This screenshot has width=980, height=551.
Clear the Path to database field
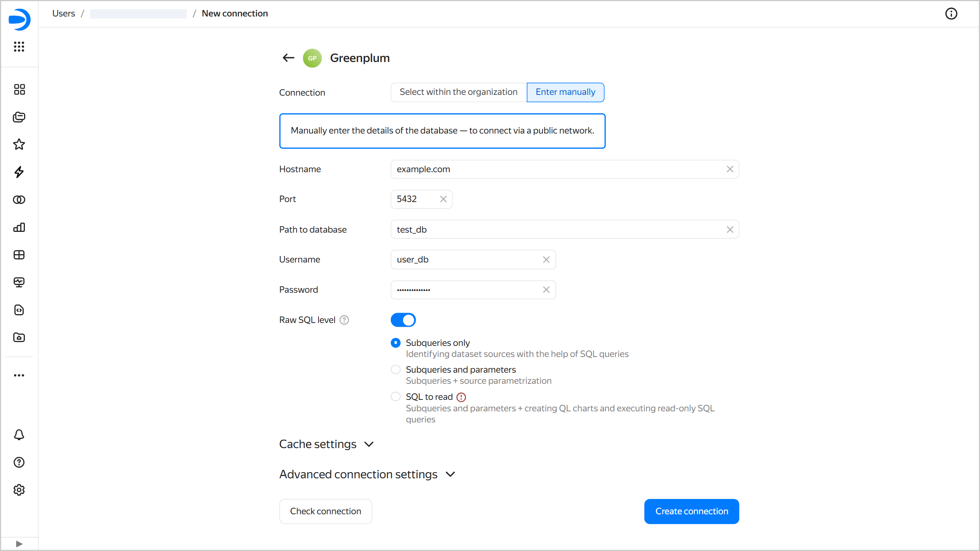(x=730, y=230)
